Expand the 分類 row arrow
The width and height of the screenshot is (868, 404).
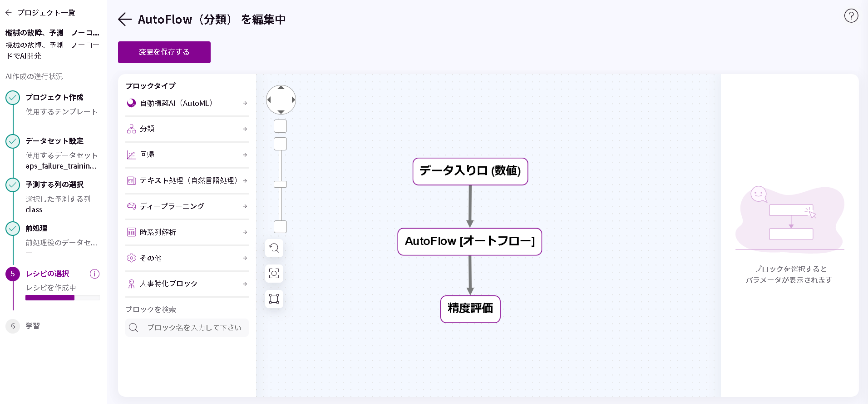(245, 129)
